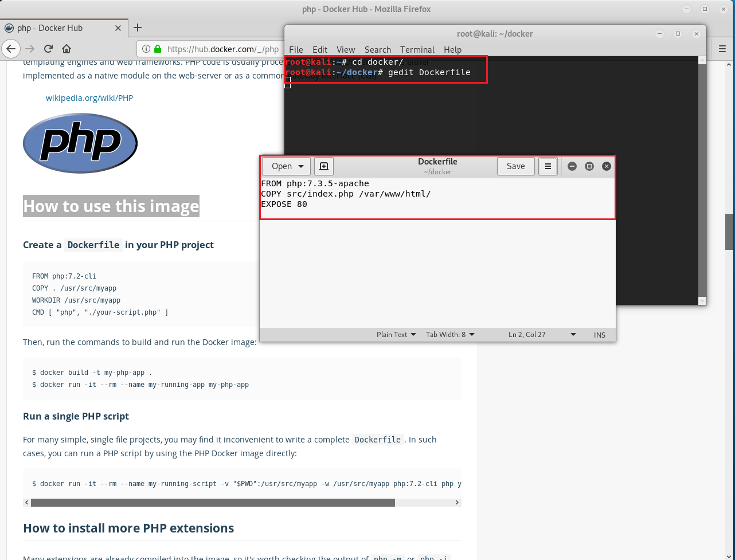Screen dimensions: 735x560
Task: Click gedit Dockerfile title label
Action: pos(437,162)
